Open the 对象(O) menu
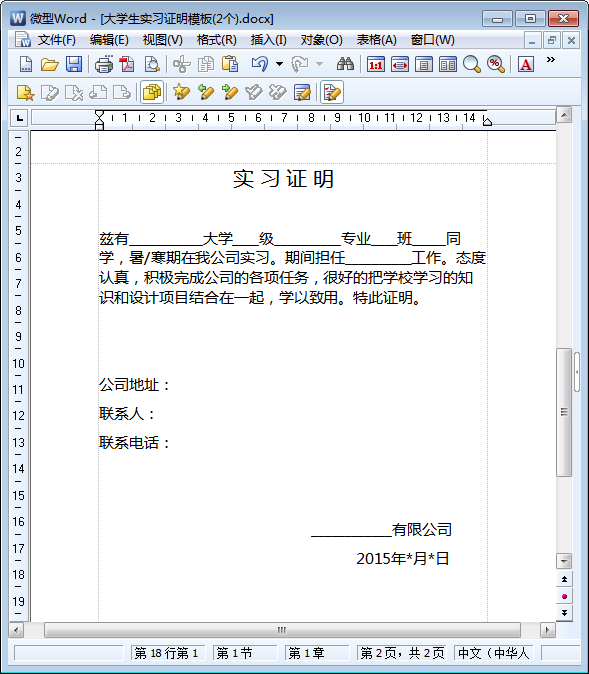Viewport: 589px width, 674px height. point(322,40)
